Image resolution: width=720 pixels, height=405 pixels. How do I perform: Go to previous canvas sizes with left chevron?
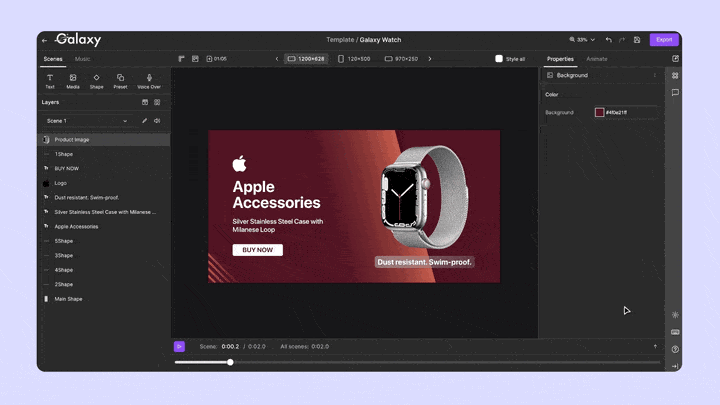[x=277, y=59]
